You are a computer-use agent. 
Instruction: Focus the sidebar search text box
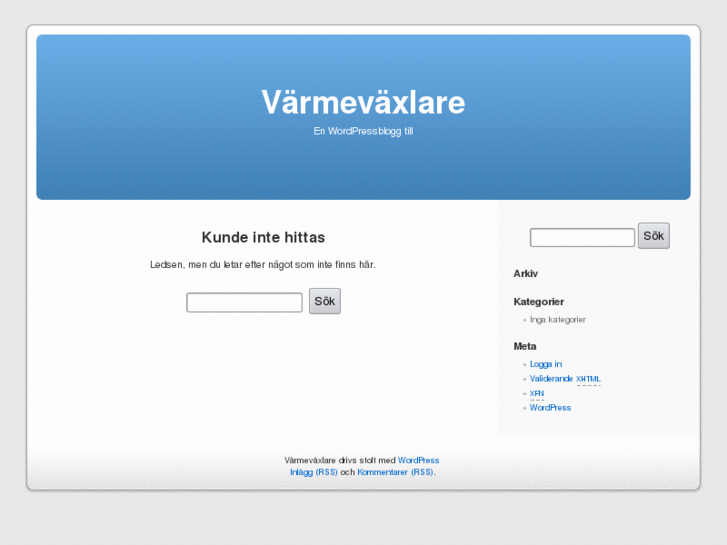click(x=582, y=237)
